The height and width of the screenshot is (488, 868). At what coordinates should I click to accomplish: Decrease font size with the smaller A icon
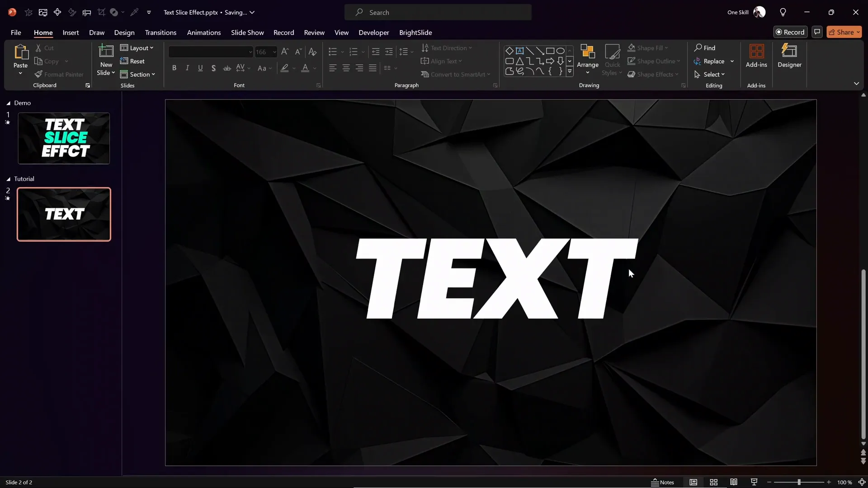tap(298, 52)
